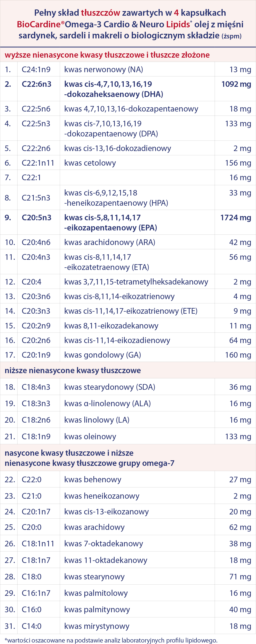Image resolution: width=256 pixels, height=644 pixels.
Task: Select the 'kwas arachidonowy (ARA)' row
Action: pyautogui.click(x=128, y=242)
